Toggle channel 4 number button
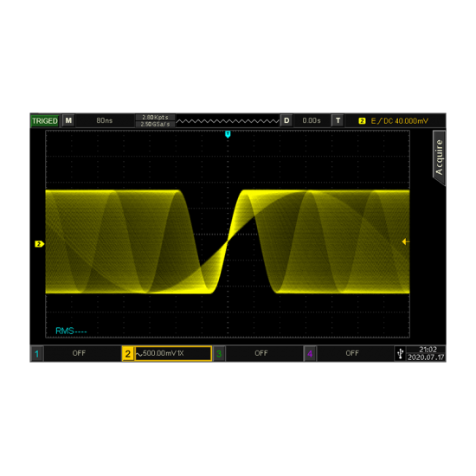This screenshot has height=476, width=476. pyautogui.click(x=310, y=354)
